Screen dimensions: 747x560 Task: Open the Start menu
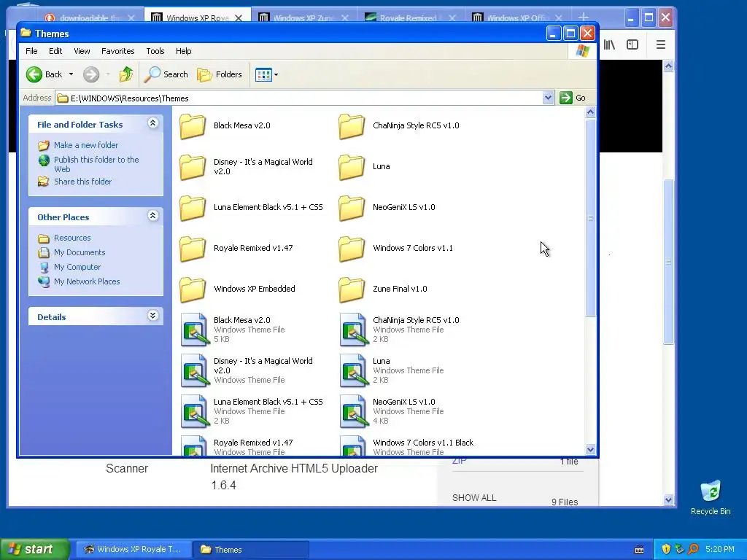pyautogui.click(x=34, y=549)
